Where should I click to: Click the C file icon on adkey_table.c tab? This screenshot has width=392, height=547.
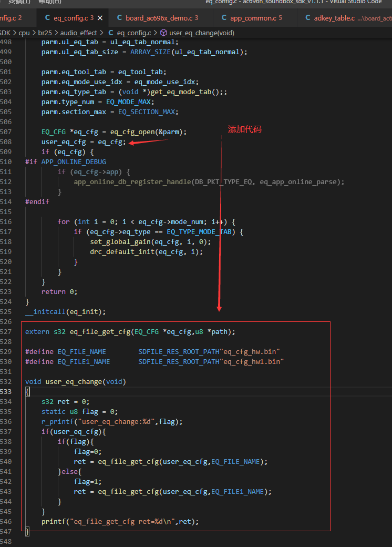tap(308, 18)
